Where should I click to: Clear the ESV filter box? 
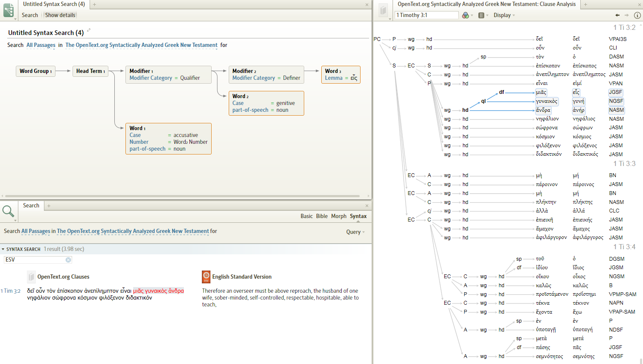tap(68, 260)
